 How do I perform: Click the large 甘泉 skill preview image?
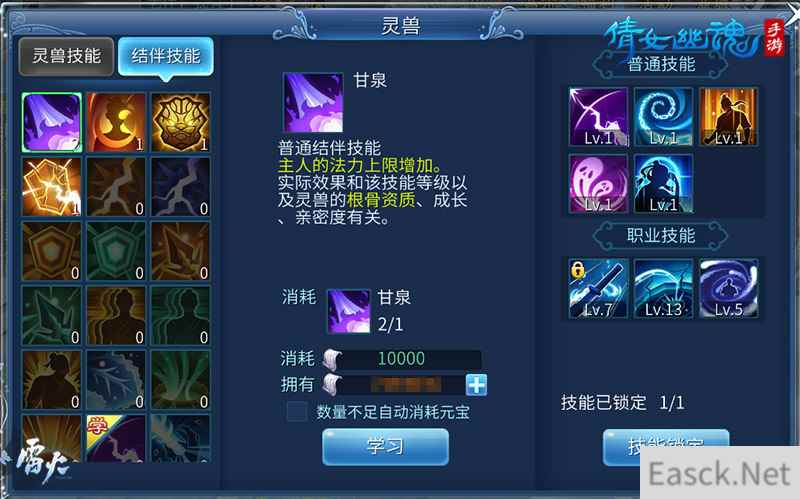[x=313, y=103]
